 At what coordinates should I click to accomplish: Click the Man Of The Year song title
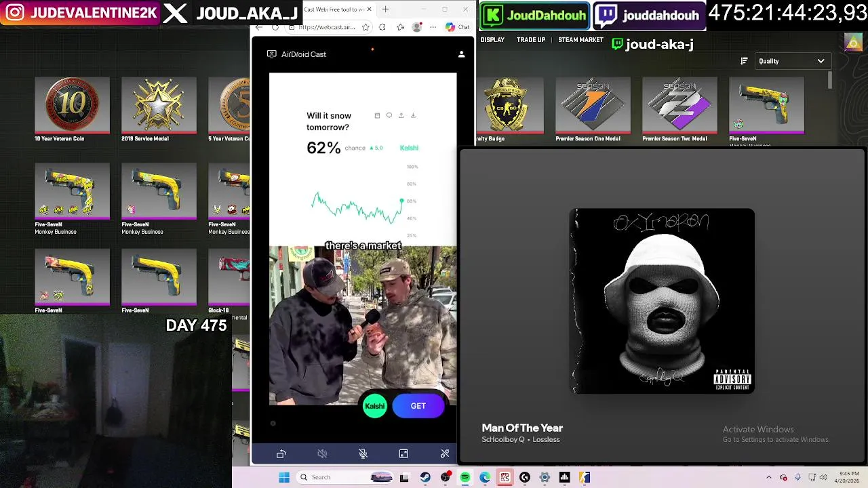(522, 428)
